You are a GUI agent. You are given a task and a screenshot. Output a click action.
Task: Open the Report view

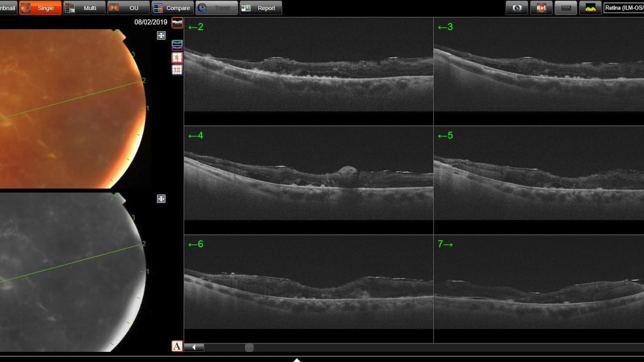[261, 8]
